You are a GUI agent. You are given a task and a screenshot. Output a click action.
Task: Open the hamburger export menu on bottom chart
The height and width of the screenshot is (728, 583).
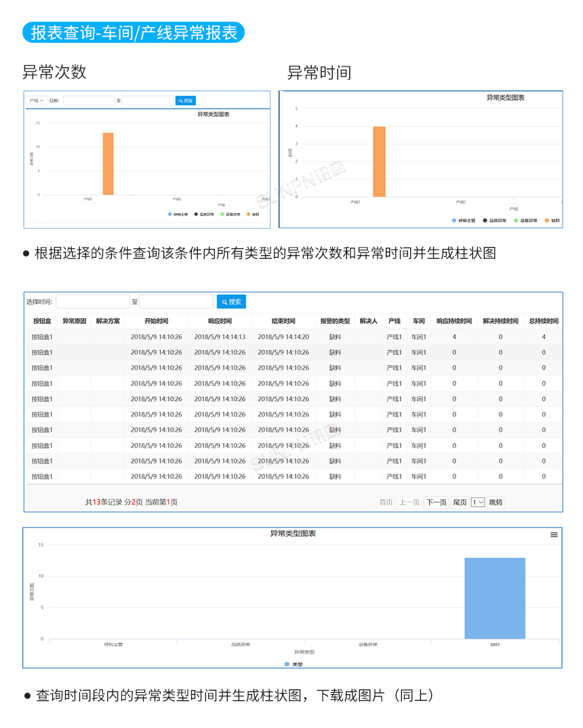[x=554, y=535]
